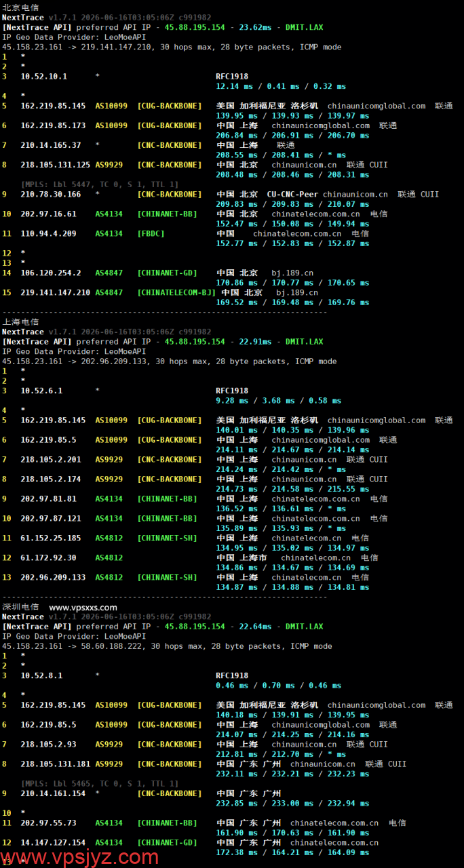Click hop address 218.105.2.201
The height and width of the screenshot is (868, 464).
point(51,459)
